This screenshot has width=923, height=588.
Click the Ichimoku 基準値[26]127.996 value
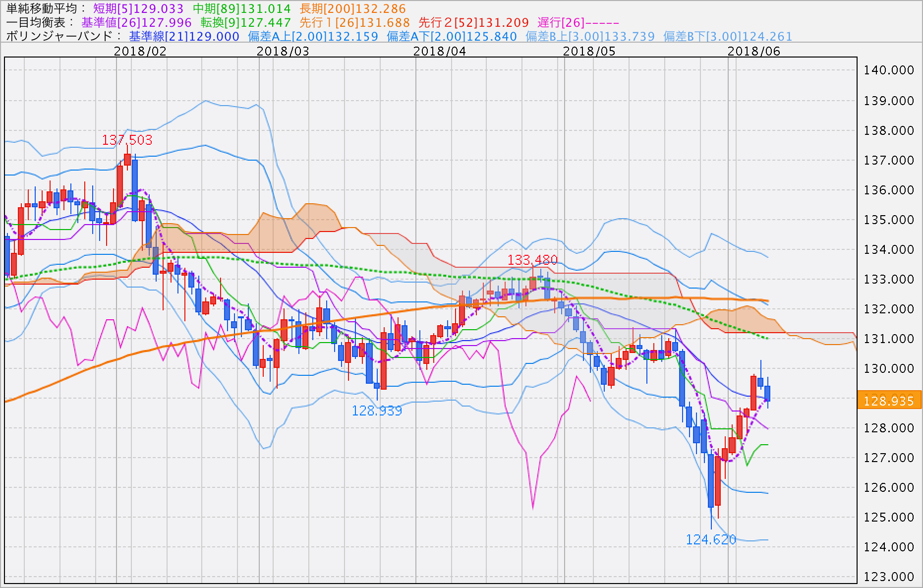136,22
